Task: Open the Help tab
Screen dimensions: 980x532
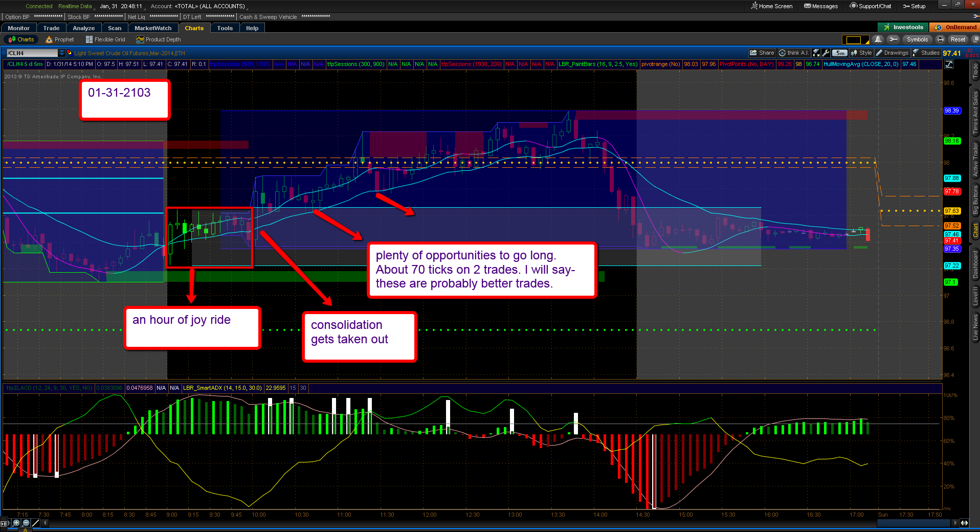Action: [x=252, y=28]
